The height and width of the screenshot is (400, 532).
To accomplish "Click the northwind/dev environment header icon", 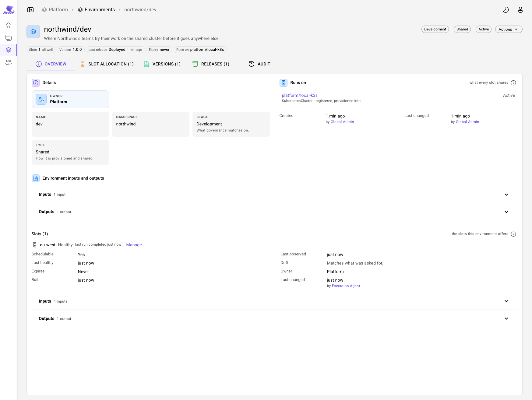I will 33,32.
